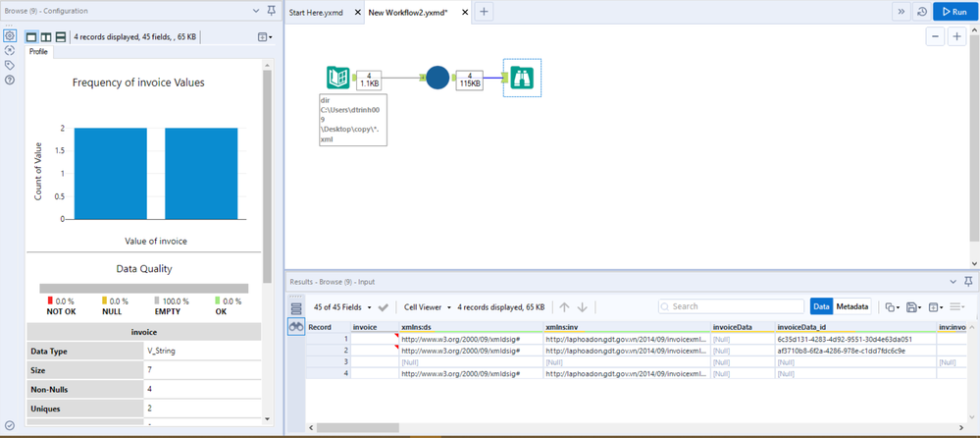Click the V_String Data Type value
The width and height of the screenshot is (980, 438).
pyautogui.click(x=162, y=351)
